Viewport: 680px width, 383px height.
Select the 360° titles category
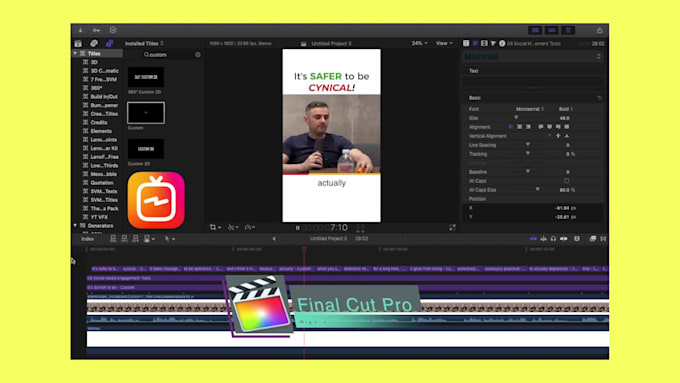click(x=96, y=88)
